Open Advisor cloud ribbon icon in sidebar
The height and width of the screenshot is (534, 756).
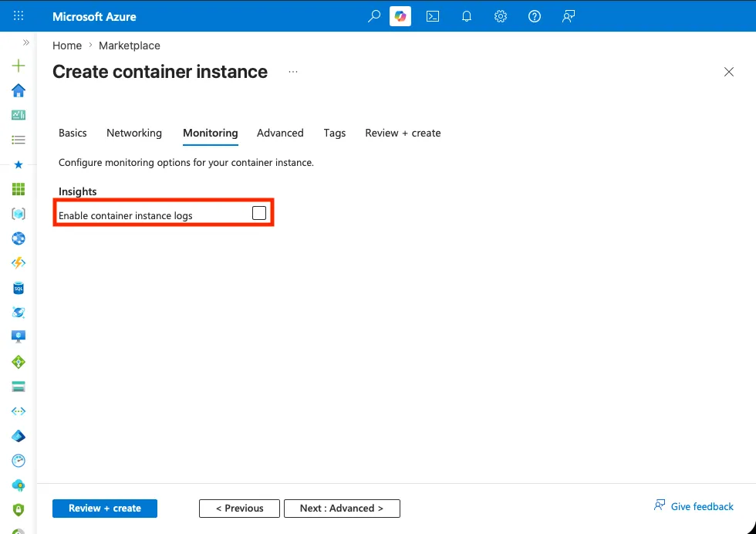(19, 485)
